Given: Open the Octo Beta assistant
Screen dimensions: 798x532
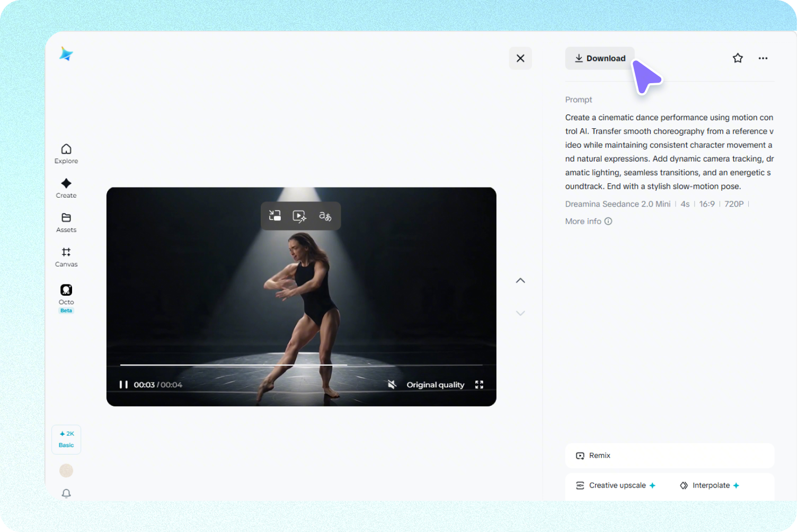Looking at the screenshot, I should coord(66,298).
